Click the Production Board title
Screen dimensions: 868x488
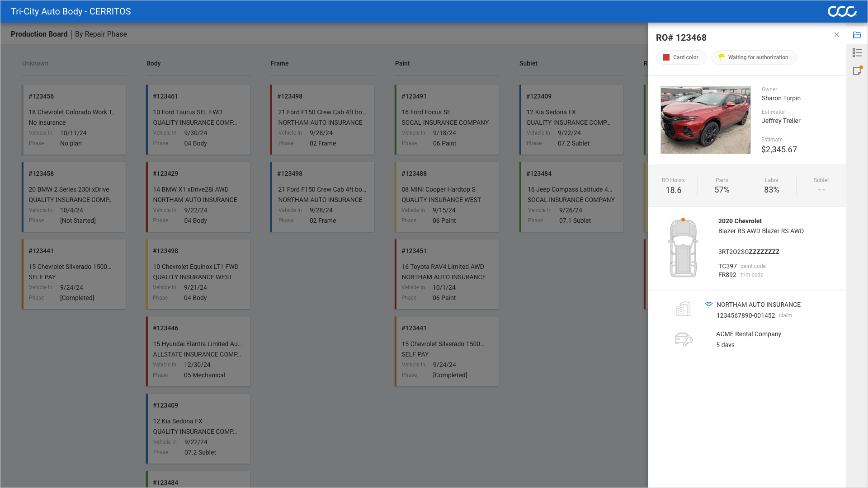point(39,34)
